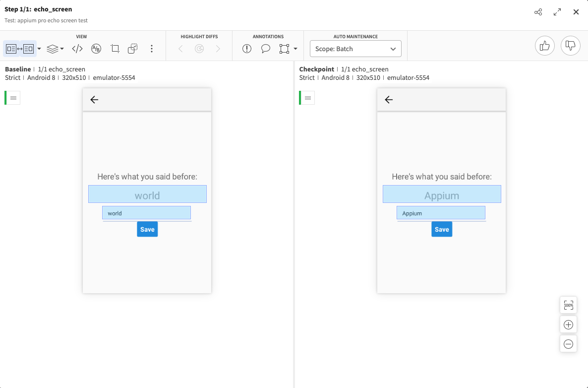This screenshot has width=588, height=388.
Task: Toggle the A/B comparison icon
Action: (96, 49)
